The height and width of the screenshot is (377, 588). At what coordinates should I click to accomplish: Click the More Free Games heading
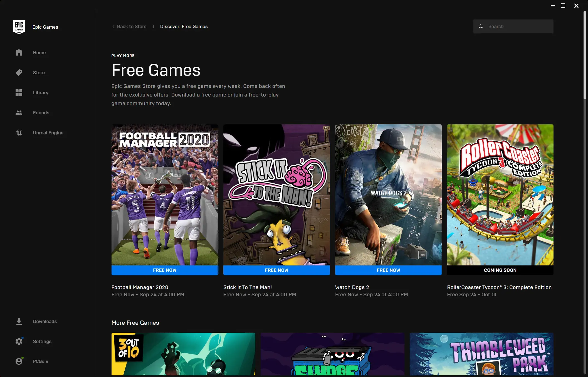point(135,323)
